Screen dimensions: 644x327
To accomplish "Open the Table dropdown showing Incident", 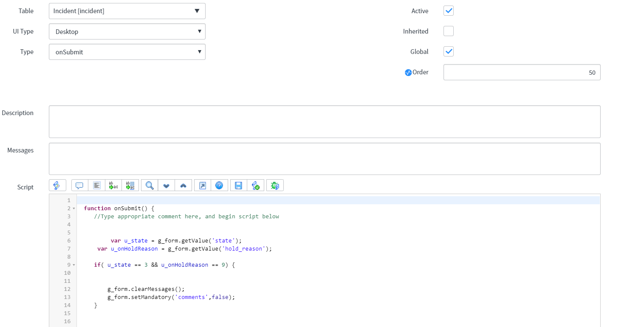I will click(127, 11).
